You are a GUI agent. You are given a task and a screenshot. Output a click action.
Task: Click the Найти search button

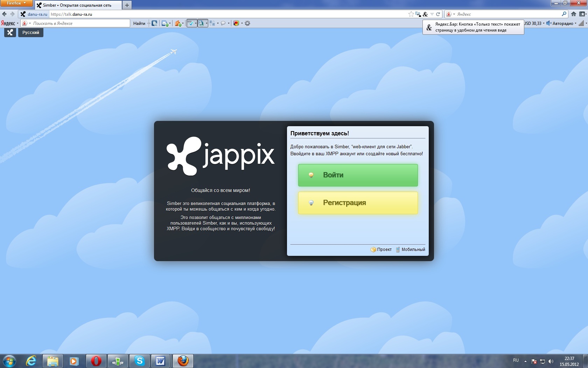click(x=139, y=23)
